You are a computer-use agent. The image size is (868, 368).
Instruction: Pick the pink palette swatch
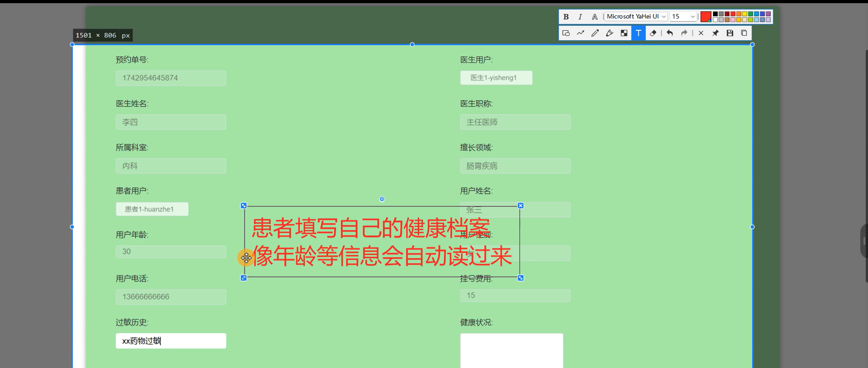pos(733,19)
